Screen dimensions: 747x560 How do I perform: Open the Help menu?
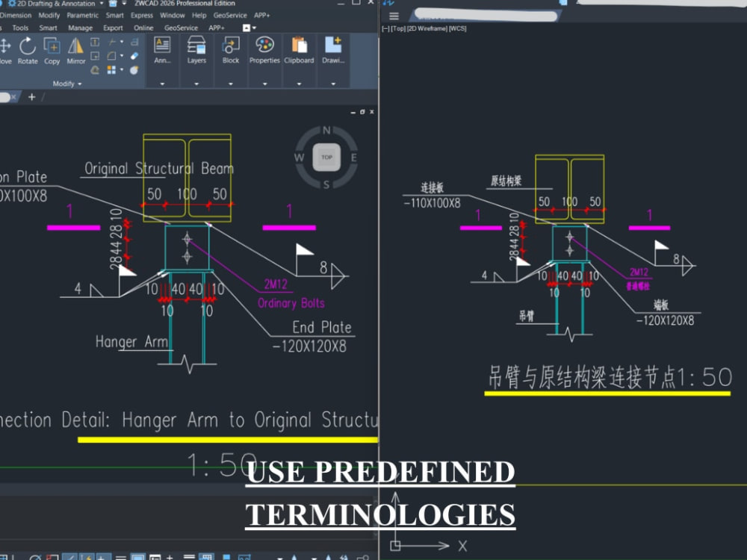[199, 15]
